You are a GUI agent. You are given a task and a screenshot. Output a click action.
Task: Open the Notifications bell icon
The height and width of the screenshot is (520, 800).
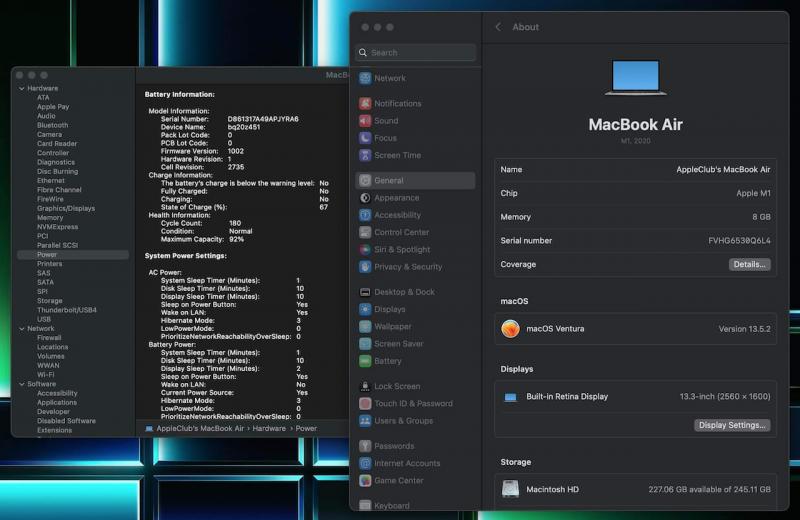365,104
